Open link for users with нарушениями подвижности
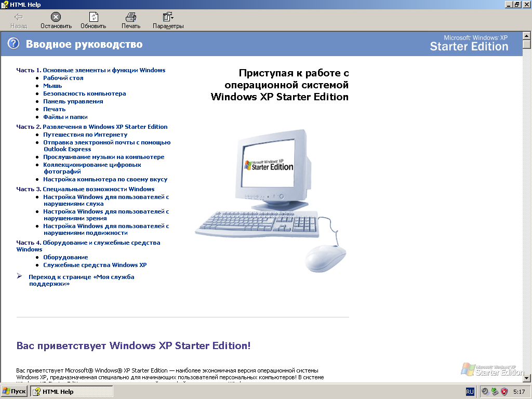The image size is (532, 399). [106, 230]
